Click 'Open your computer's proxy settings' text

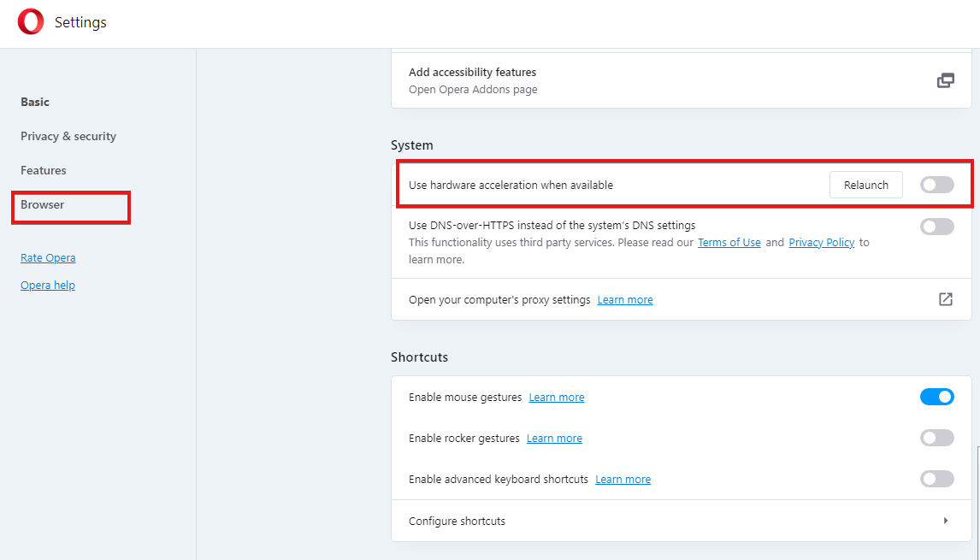point(499,300)
